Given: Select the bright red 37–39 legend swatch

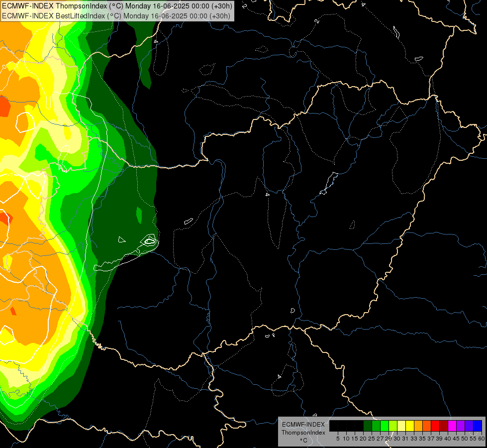Looking at the screenshot, I should pos(435,426).
